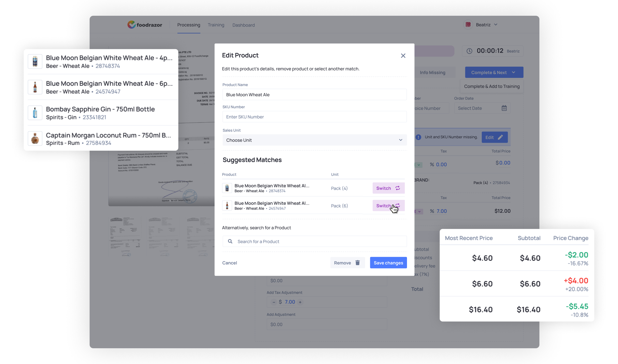Screen dimensions: 618x364
Task: Click the Remove button with trash icon
Action: (347, 263)
